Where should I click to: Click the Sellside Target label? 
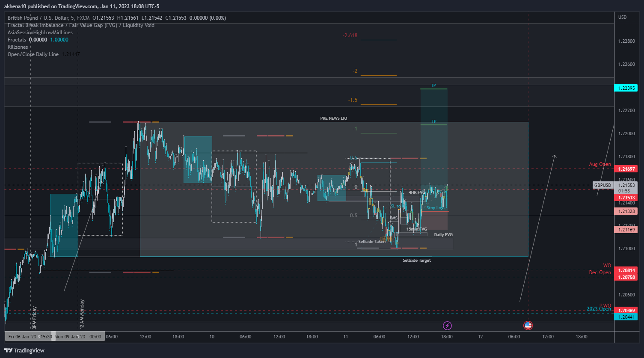tap(417, 260)
